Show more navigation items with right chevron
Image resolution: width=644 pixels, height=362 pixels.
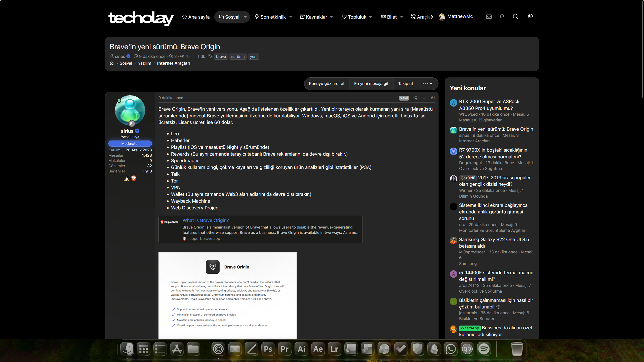(x=432, y=17)
